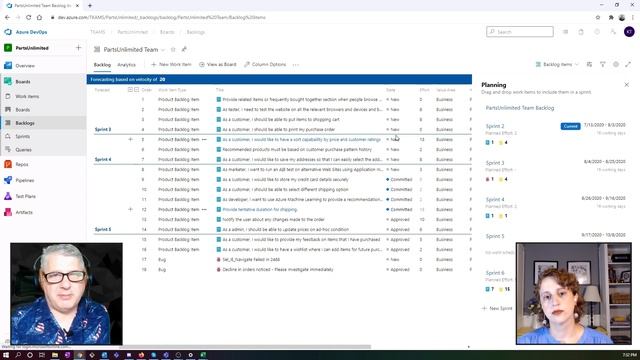
Task: Open the marketplace bag icon
Action: point(581,32)
